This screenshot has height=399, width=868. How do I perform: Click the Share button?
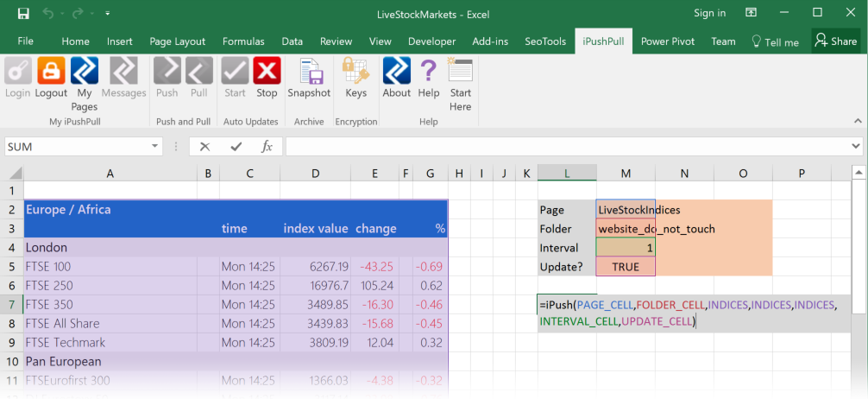(836, 41)
